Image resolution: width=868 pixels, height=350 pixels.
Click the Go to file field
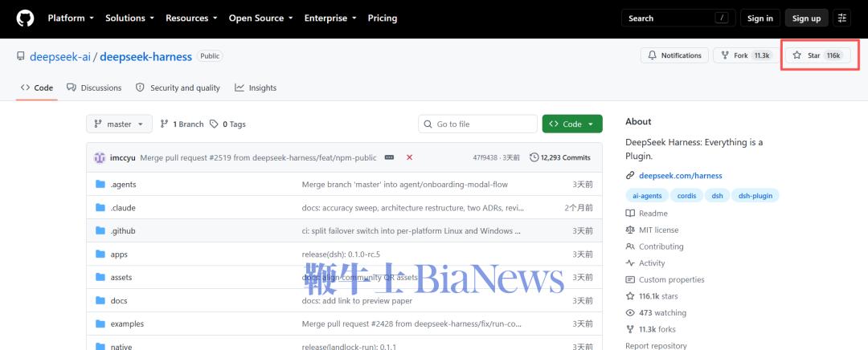click(x=477, y=124)
